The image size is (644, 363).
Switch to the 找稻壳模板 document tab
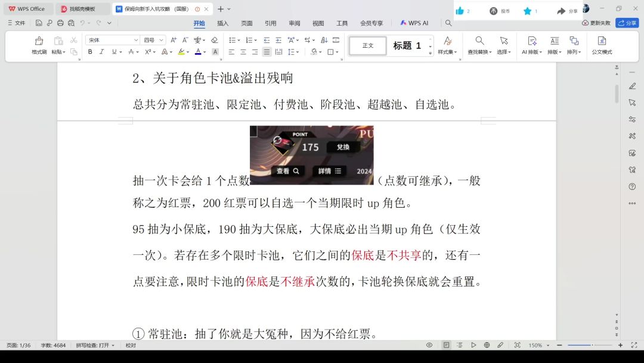82,9
